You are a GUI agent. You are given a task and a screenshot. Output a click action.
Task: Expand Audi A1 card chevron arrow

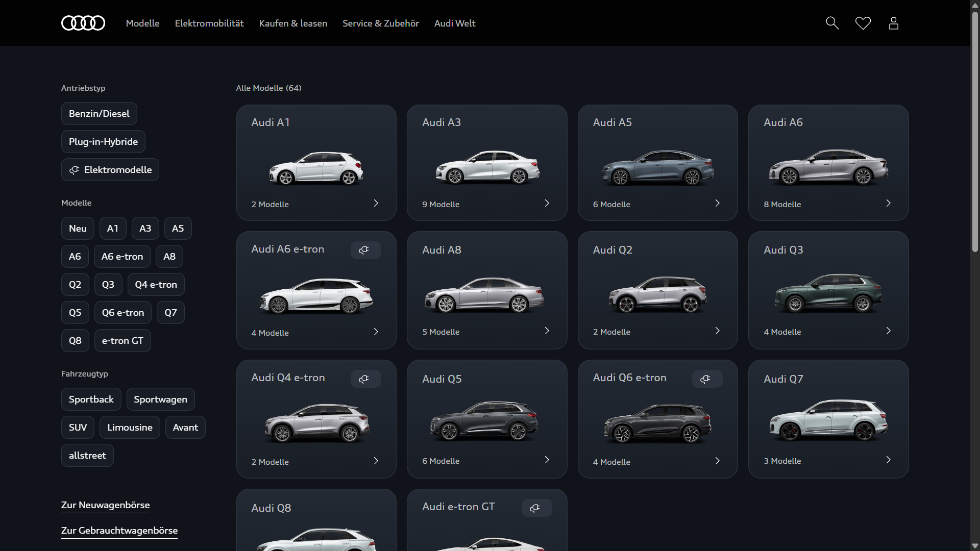tap(376, 203)
